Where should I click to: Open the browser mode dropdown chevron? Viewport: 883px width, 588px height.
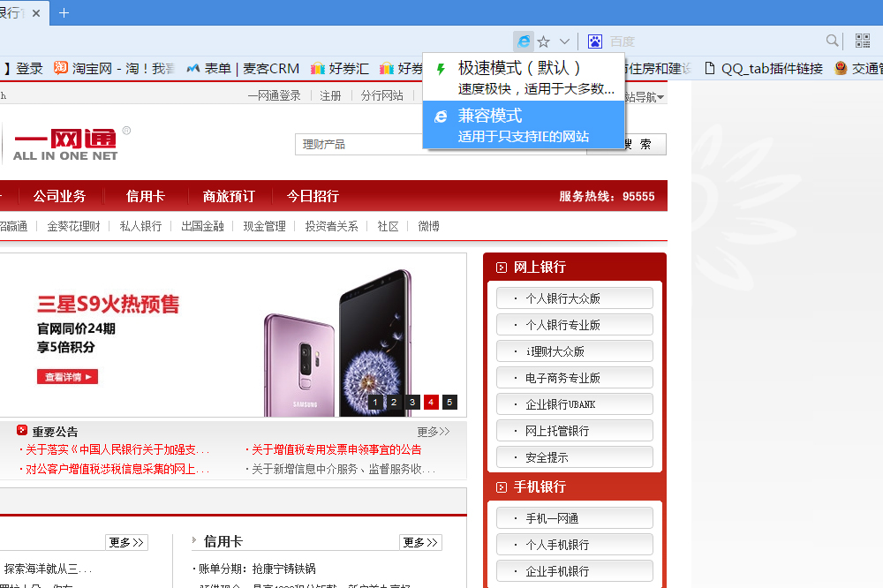tap(564, 41)
